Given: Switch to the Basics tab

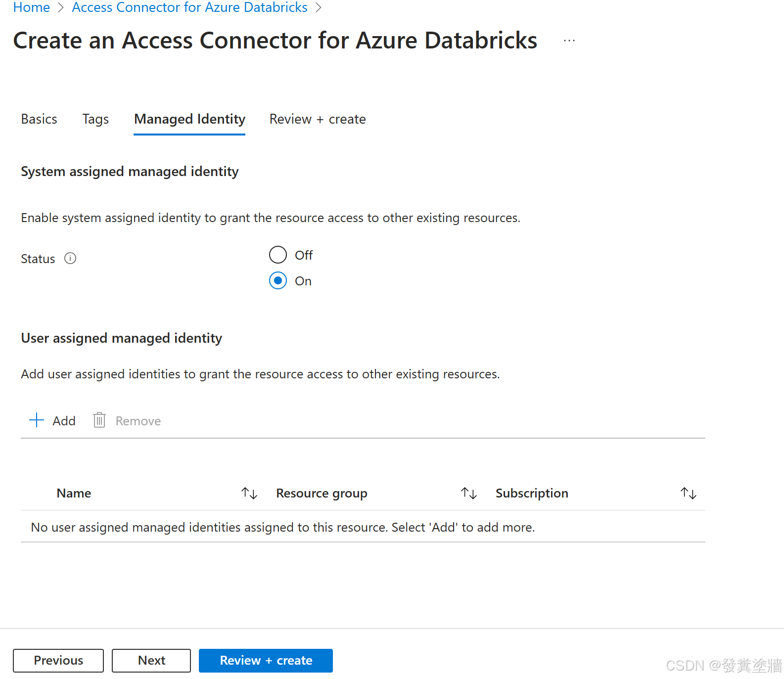Looking at the screenshot, I should click(x=39, y=119).
